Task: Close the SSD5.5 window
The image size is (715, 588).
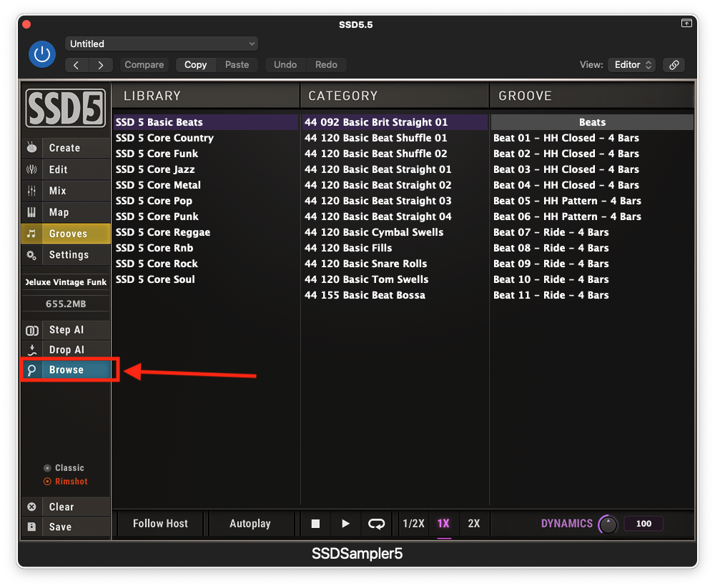Action: 26,24
